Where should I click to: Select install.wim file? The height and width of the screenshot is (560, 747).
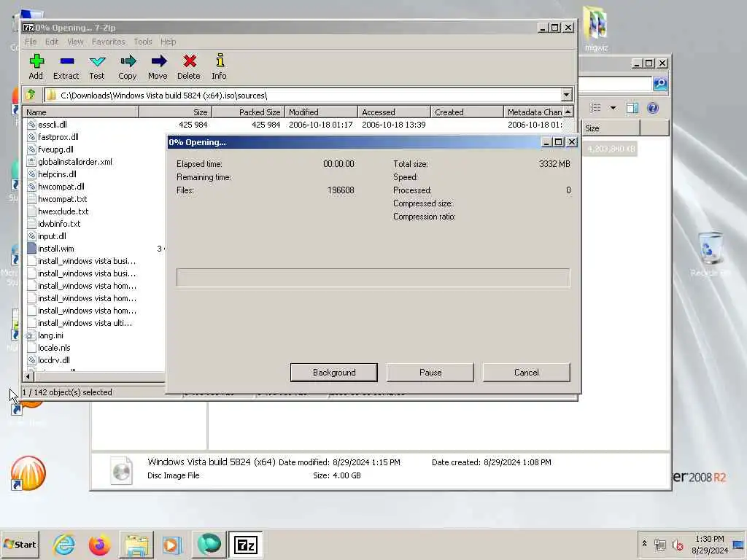click(55, 249)
